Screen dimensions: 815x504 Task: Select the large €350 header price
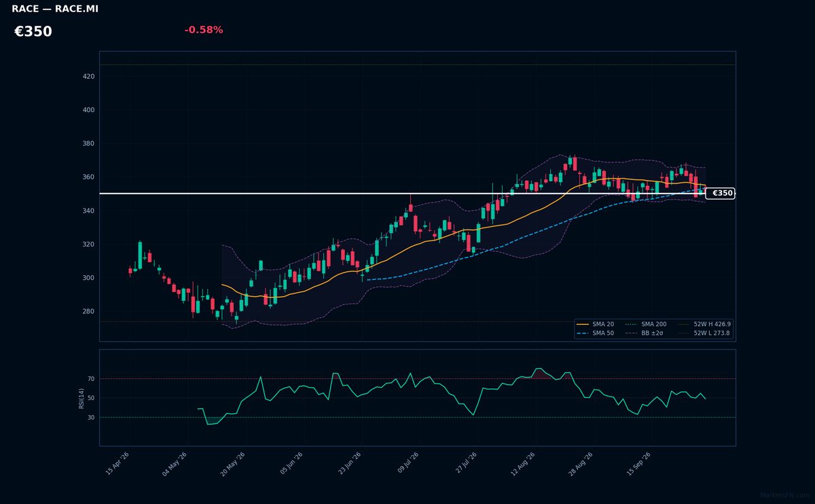coord(33,32)
